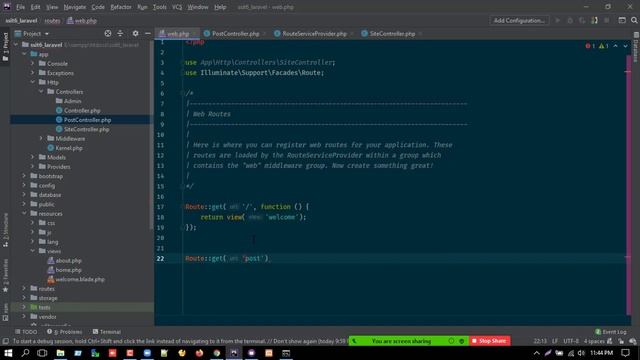
Task: Open TODO tool window
Action: pyautogui.click(x=26, y=332)
